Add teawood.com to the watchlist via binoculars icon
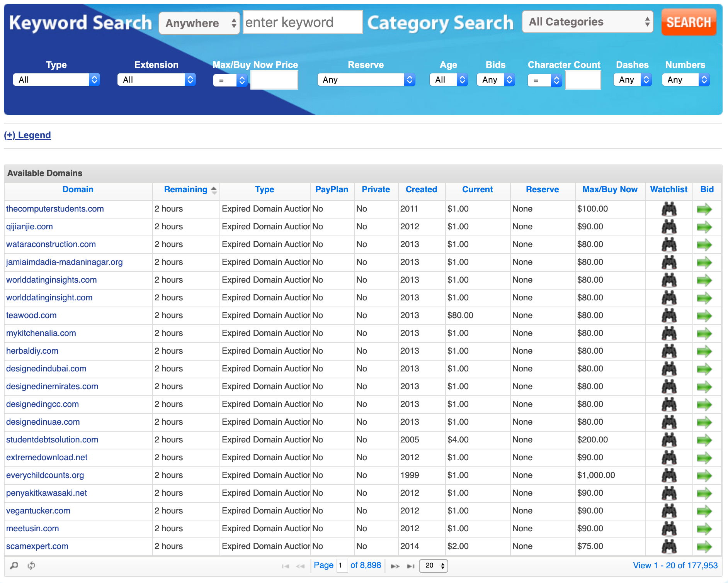 (669, 316)
